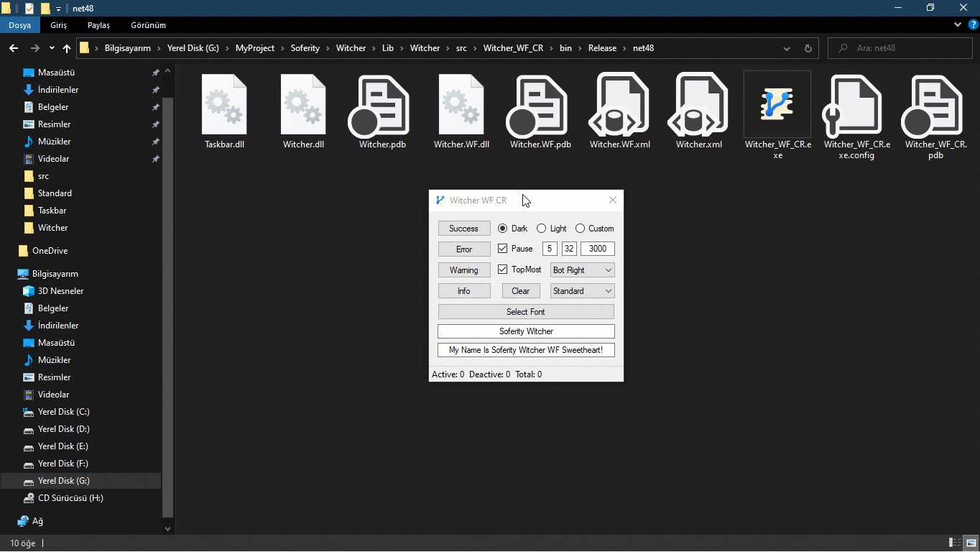Select the Dark theme radio button

502,229
